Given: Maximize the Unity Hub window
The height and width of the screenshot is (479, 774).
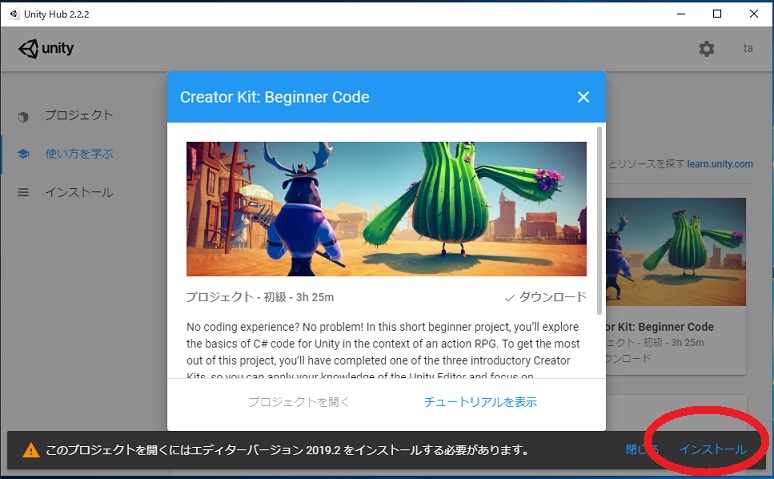Looking at the screenshot, I should pyautogui.click(x=717, y=14).
